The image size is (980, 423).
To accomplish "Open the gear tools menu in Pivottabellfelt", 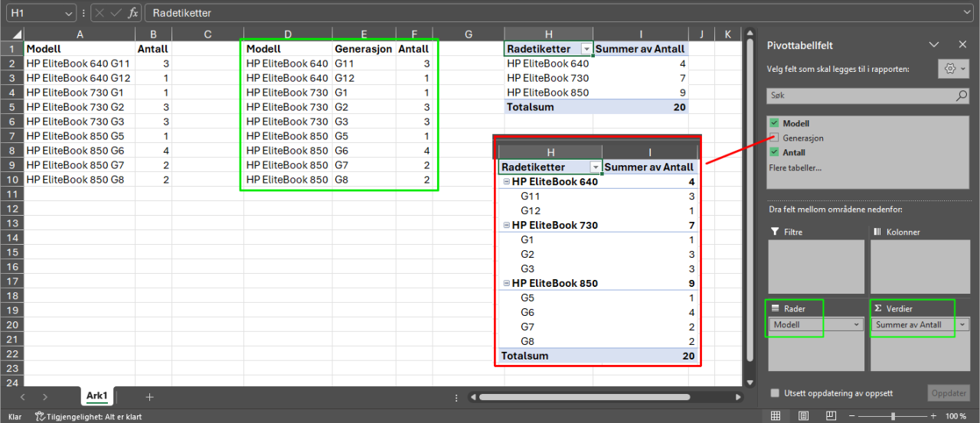I will (x=954, y=68).
